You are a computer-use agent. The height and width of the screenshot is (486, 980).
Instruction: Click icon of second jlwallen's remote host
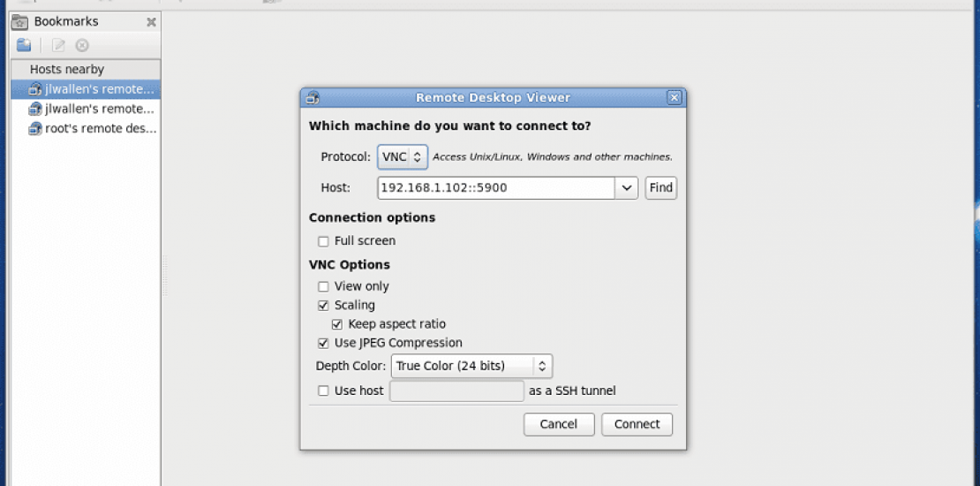point(35,109)
